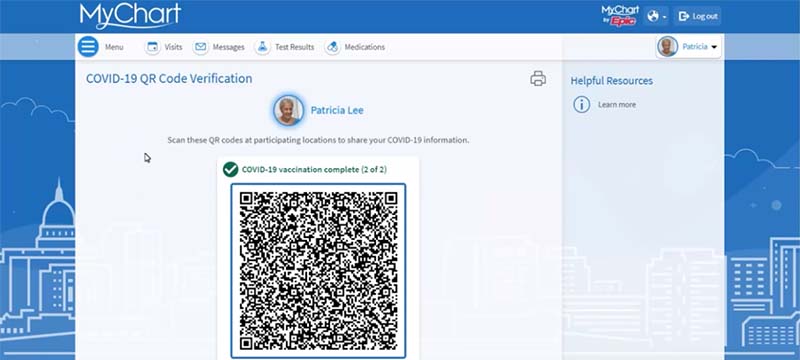The image size is (800, 360).
Task: Click the Learn more info icon
Action: pos(582,105)
